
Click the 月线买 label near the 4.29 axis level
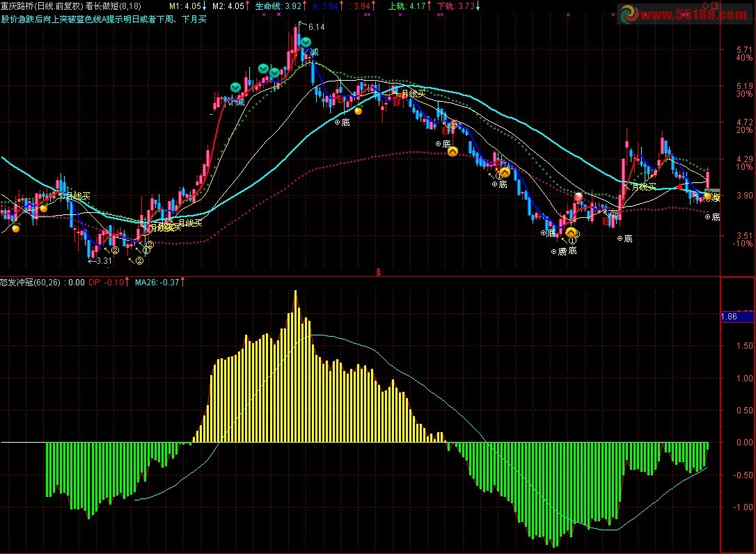[x=644, y=187]
